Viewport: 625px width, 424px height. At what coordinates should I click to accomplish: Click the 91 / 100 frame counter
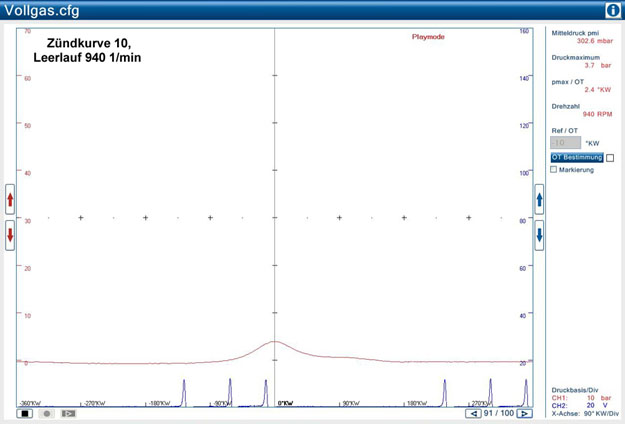(x=498, y=413)
